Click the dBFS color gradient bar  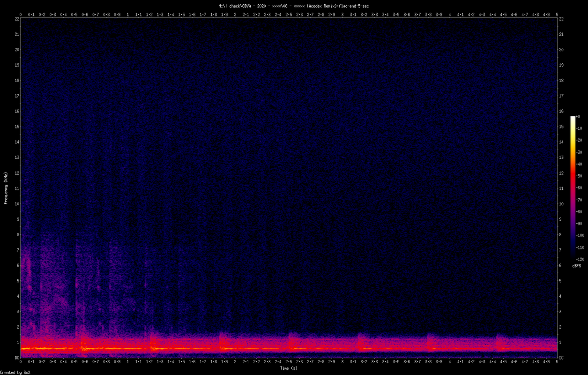[x=573, y=187]
